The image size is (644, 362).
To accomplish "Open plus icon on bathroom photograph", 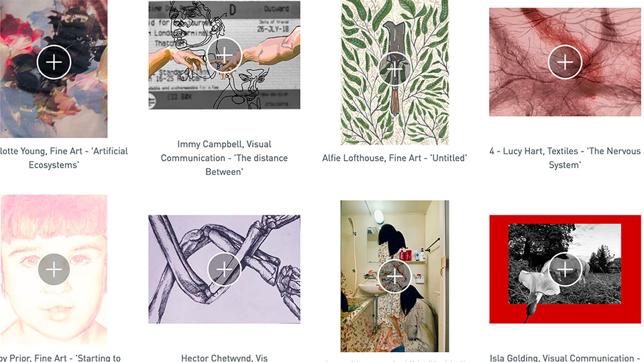I will [x=394, y=276].
